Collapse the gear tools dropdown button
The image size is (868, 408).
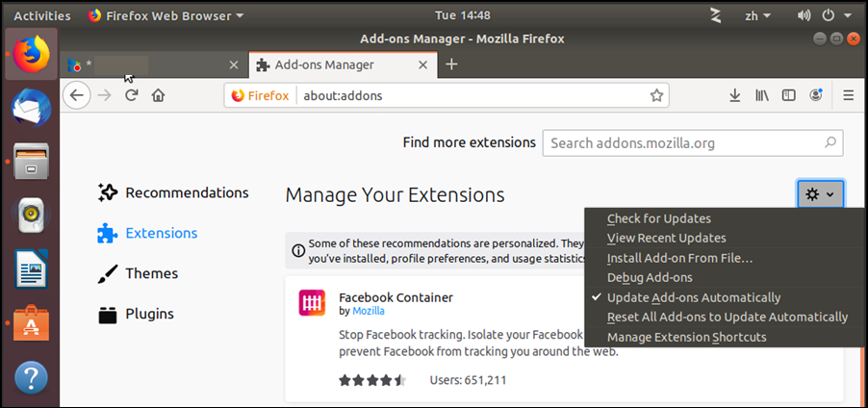(820, 193)
